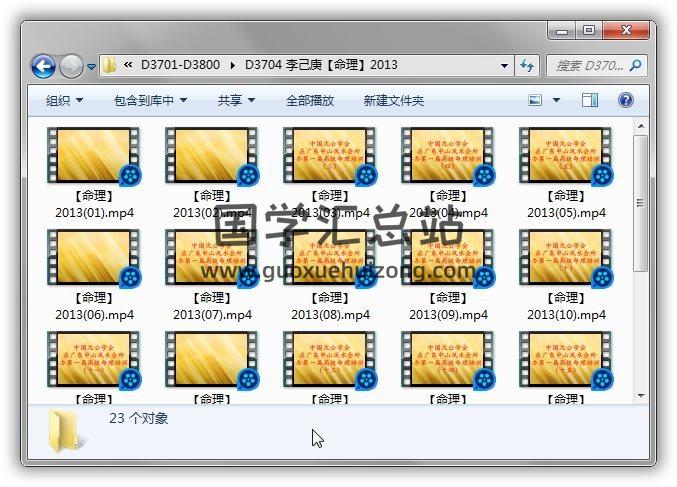Viewport: 677px width, 487px height.
Task: Open the help question mark icon
Action: point(626,101)
